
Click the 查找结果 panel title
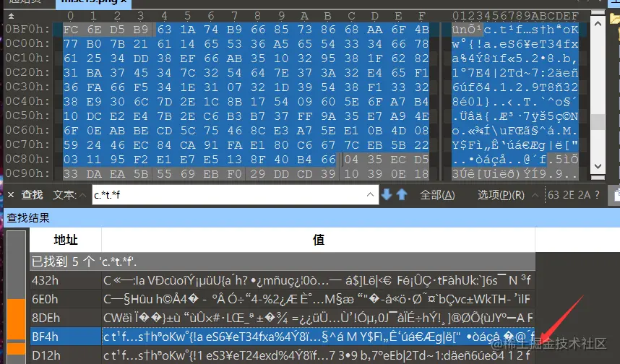tap(27, 218)
